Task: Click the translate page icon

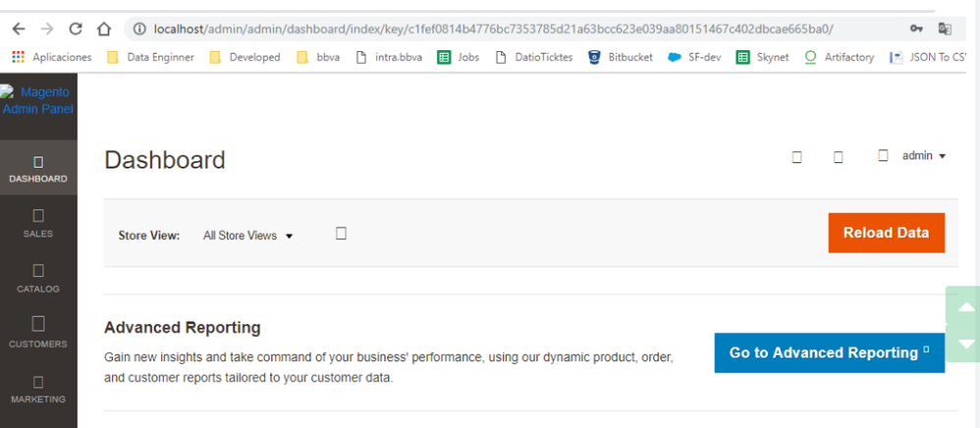Action: 946,29
